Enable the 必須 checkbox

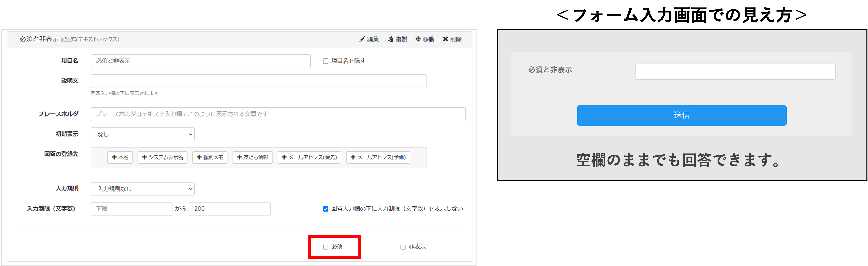pyautogui.click(x=326, y=247)
